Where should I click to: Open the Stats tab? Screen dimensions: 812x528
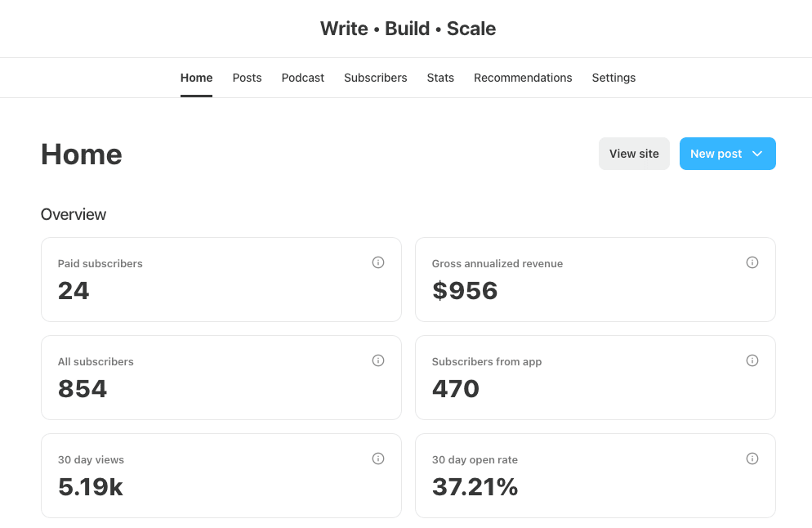tap(440, 78)
